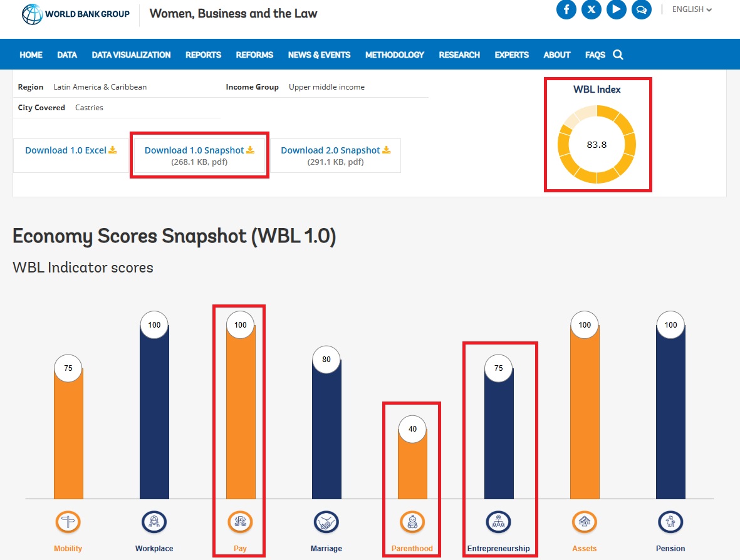Open the NEWS & EVENTS menu
The image size is (740, 560).
pos(320,54)
